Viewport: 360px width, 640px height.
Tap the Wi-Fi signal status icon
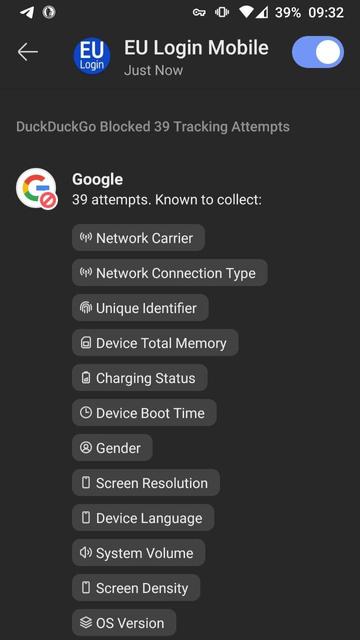[247, 12]
